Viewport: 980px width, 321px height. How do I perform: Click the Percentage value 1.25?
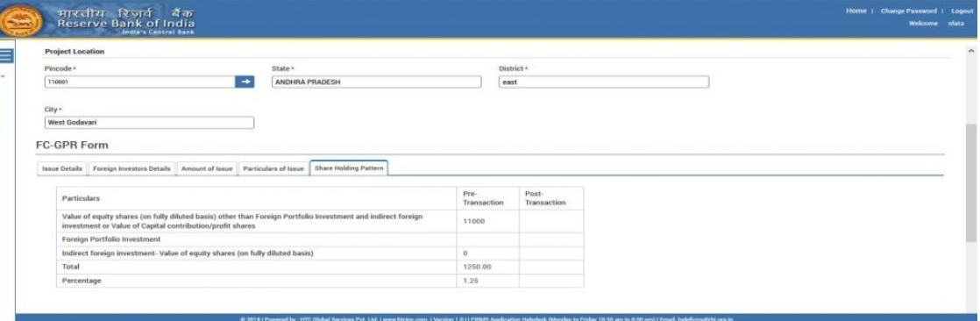point(471,281)
